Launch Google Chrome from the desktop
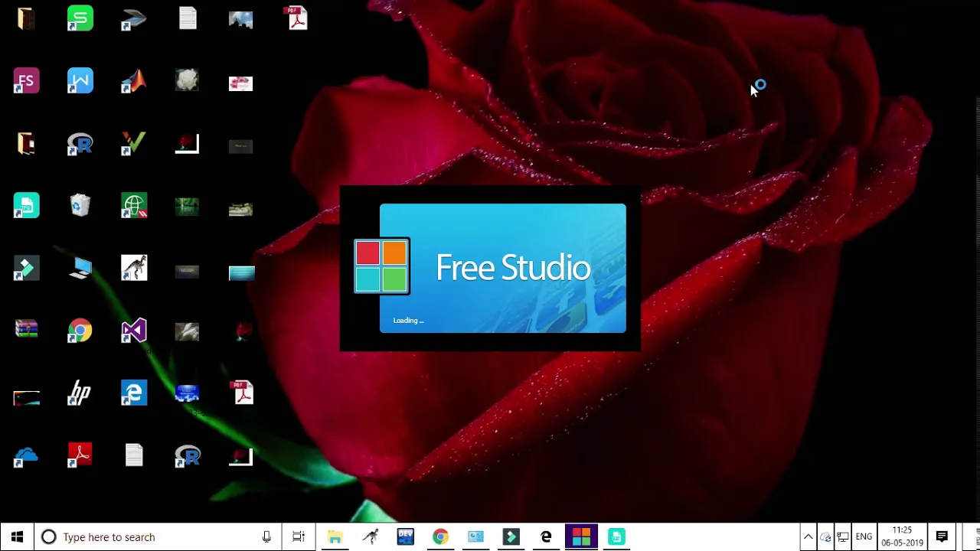Viewport: 980px width, 551px height. tap(80, 331)
